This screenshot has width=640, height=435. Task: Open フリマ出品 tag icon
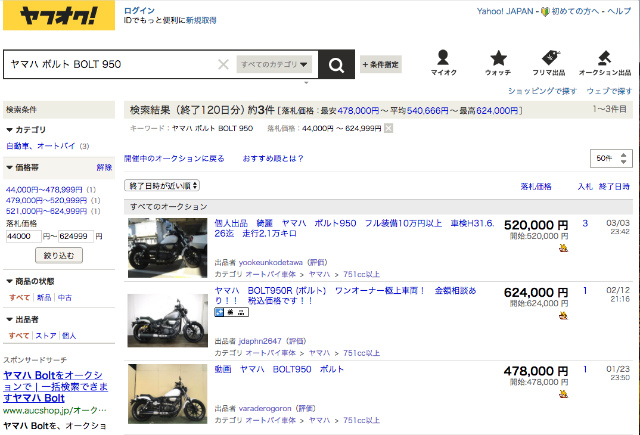pos(549,62)
